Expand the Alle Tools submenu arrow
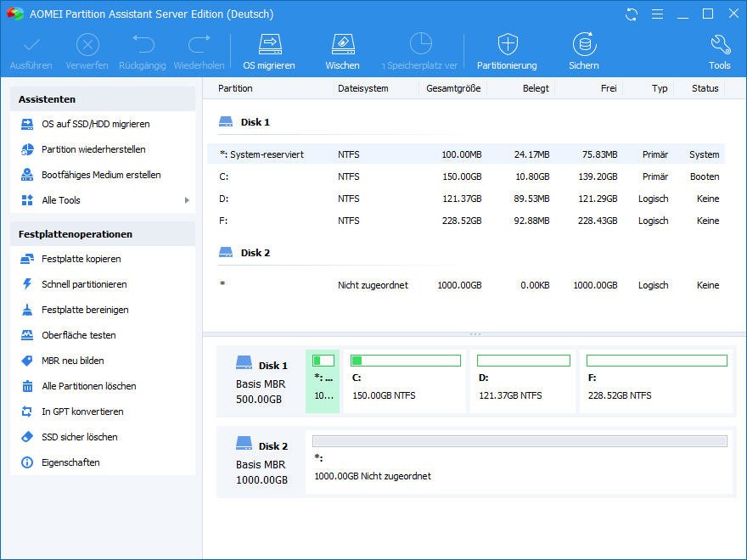This screenshot has width=747, height=560. [187, 200]
